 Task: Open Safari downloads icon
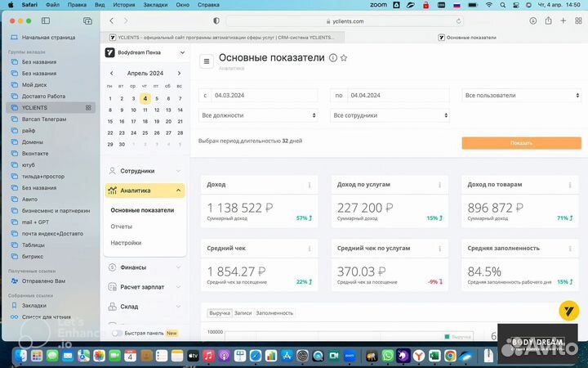[x=532, y=21]
